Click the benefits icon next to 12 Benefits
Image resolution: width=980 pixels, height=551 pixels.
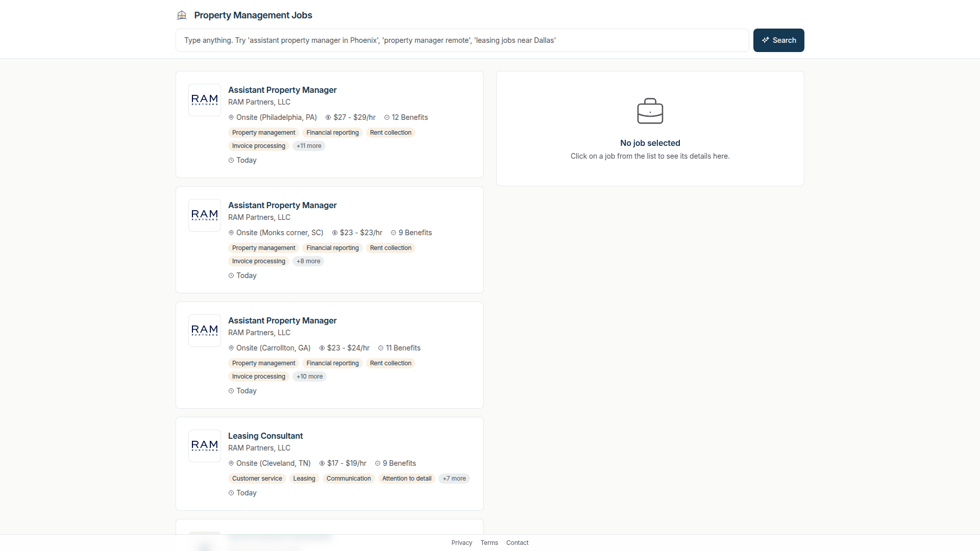click(386, 117)
